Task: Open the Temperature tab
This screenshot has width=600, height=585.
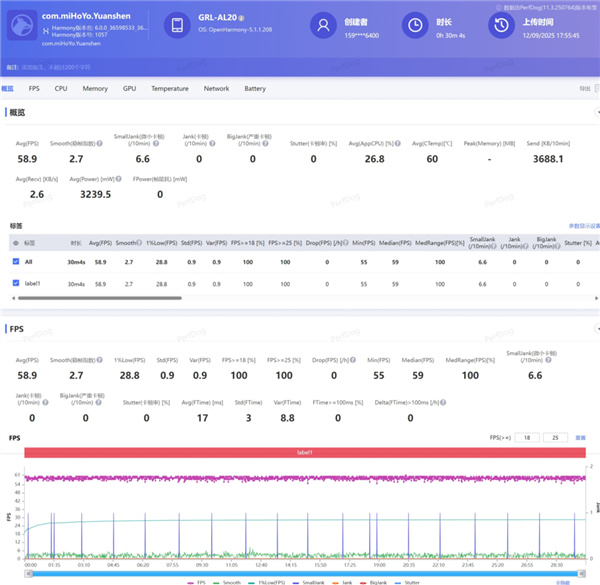Action: tap(169, 89)
